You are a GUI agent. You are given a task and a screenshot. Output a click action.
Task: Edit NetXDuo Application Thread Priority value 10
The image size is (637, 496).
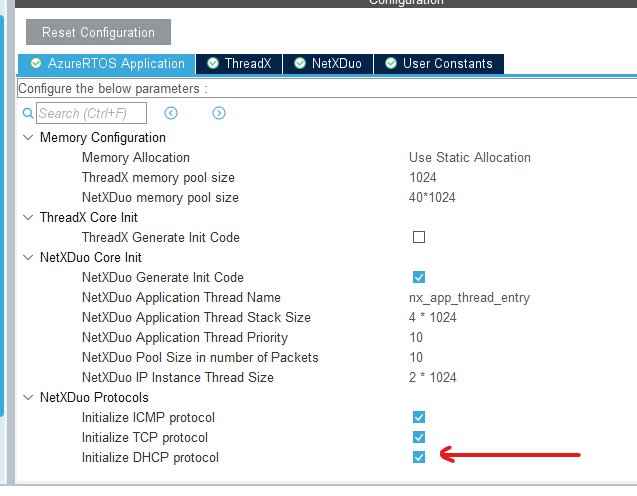[x=416, y=337]
